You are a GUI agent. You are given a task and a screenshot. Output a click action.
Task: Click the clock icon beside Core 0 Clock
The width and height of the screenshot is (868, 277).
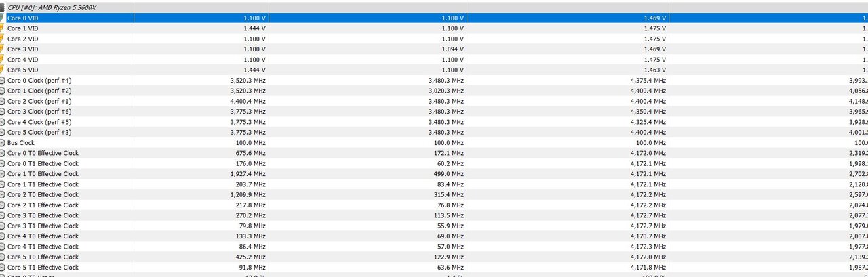2,81
